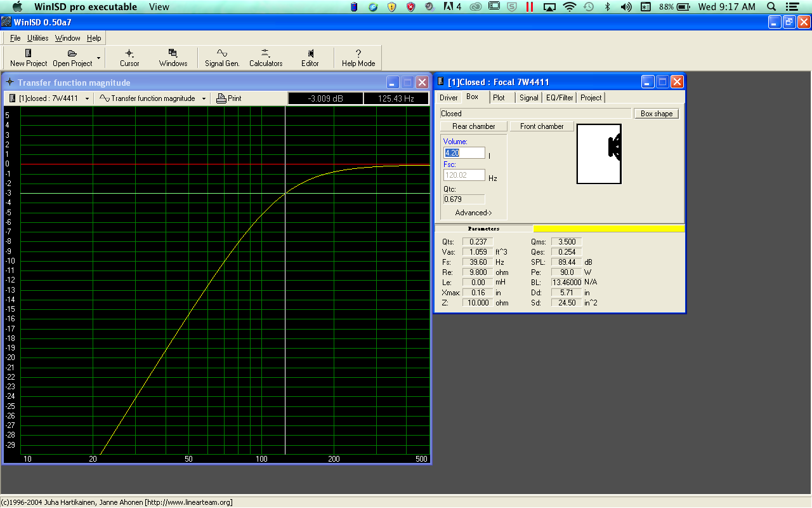
Task: Click the SPL value 89.44
Action: click(566, 262)
